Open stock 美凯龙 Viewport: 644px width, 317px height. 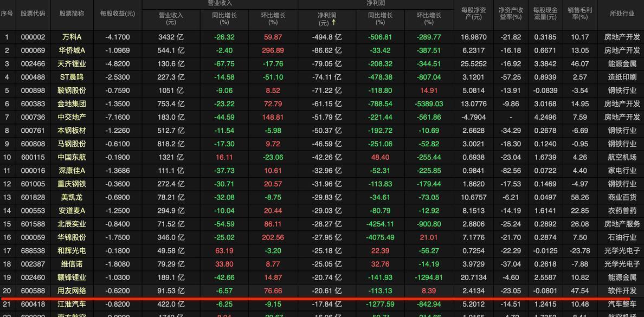coord(72,197)
